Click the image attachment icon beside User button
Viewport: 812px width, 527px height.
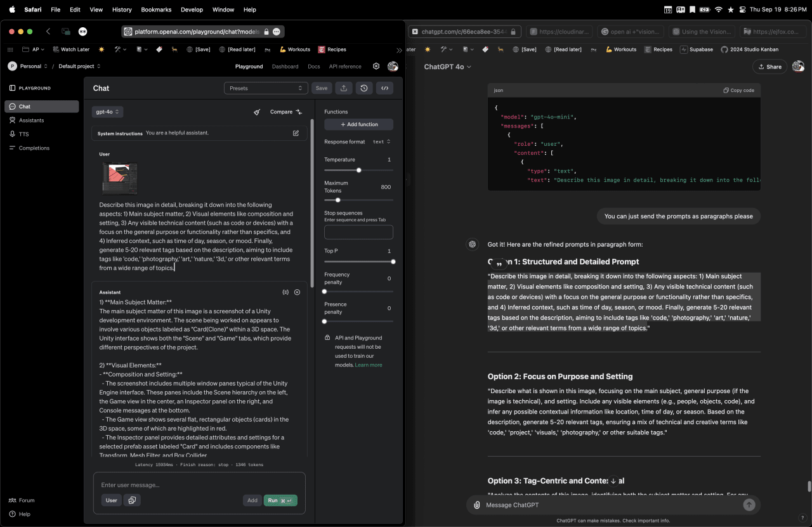point(131,500)
